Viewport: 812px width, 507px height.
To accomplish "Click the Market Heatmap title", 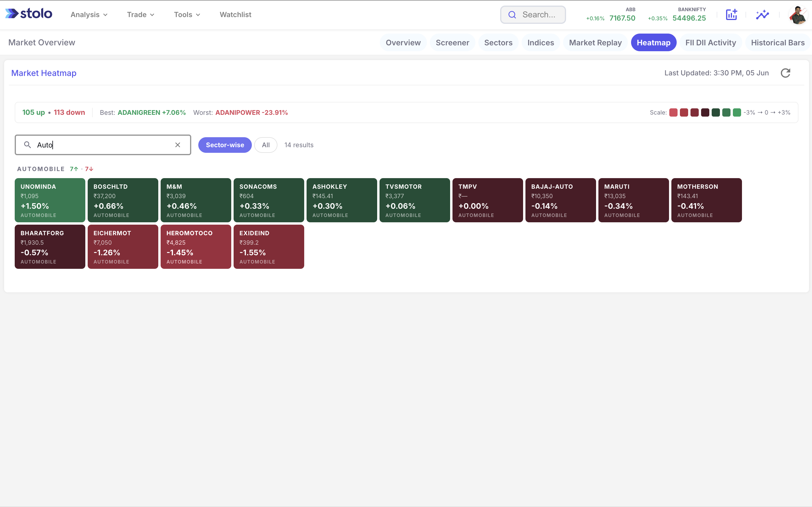I will pyautogui.click(x=44, y=73).
